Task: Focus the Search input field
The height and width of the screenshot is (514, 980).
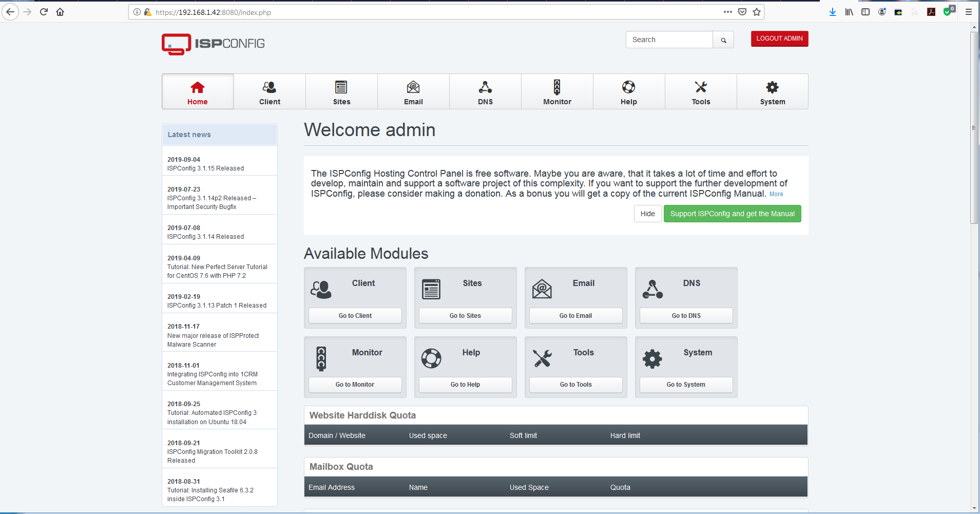Action: coord(669,40)
